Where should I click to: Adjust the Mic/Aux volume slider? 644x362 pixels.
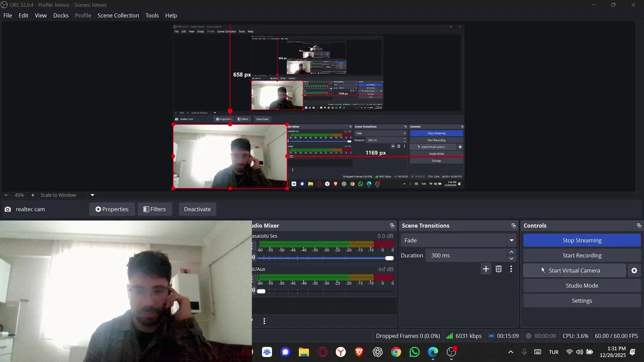pos(325,291)
